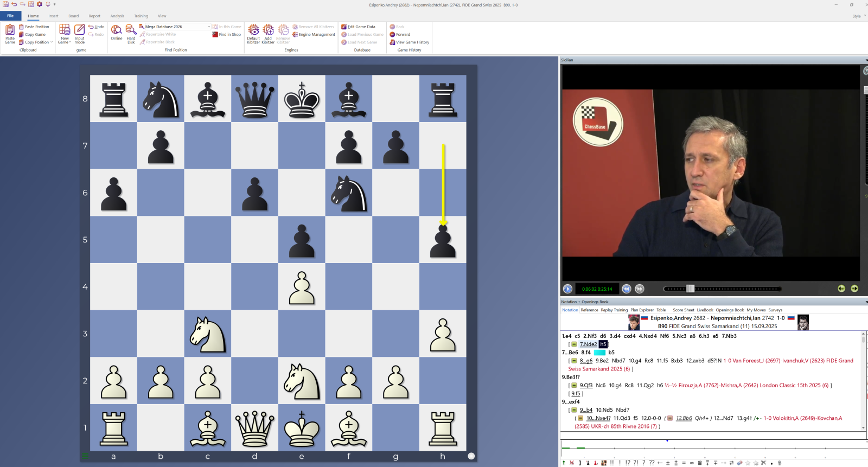Image resolution: width=868 pixels, height=467 pixels.
Task: Fold the 10...Nxe4 sub-variation
Action: tap(580, 418)
